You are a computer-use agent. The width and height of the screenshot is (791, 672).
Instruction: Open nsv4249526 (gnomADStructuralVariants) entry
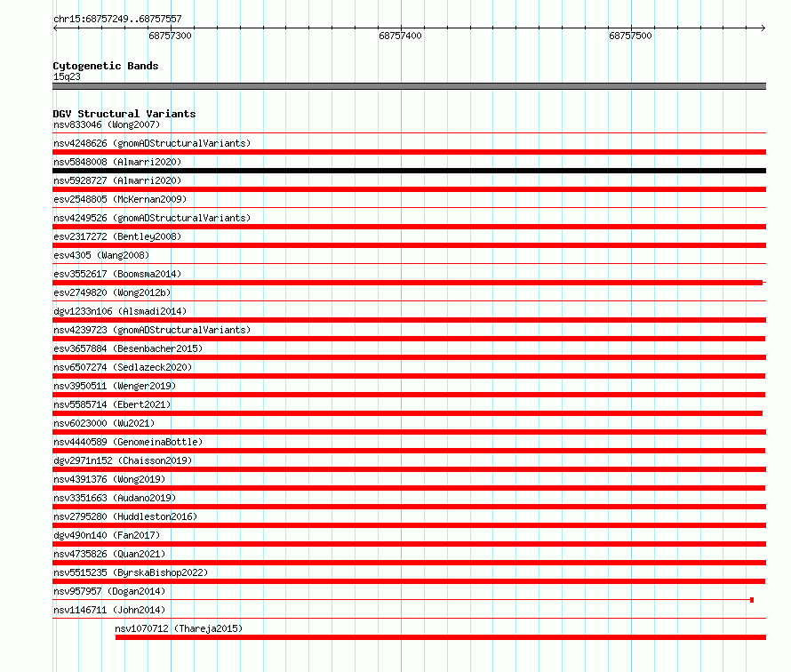tap(152, 218)
